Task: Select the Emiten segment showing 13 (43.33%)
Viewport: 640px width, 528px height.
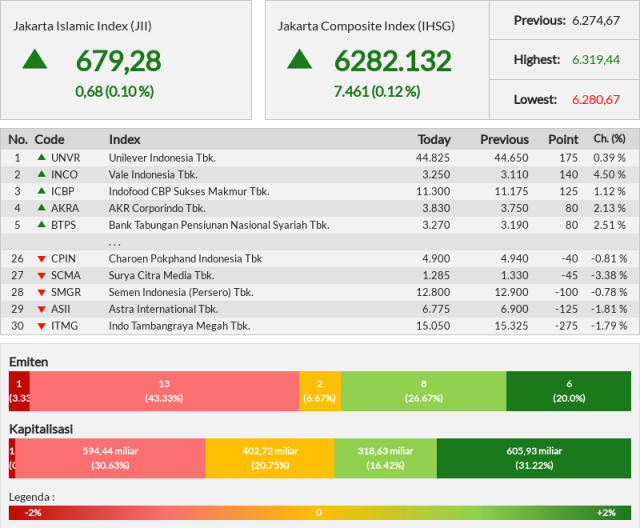Action: pyautogui.click(x=164, y=391)
